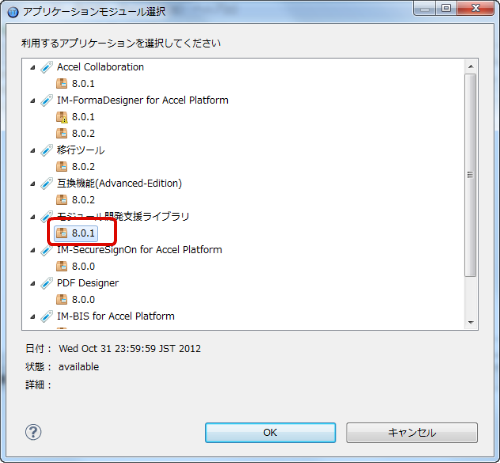This screenshot has height=463, width=500.
Task: Click the IM-BIS pen icon
Action: coord(46,316)
